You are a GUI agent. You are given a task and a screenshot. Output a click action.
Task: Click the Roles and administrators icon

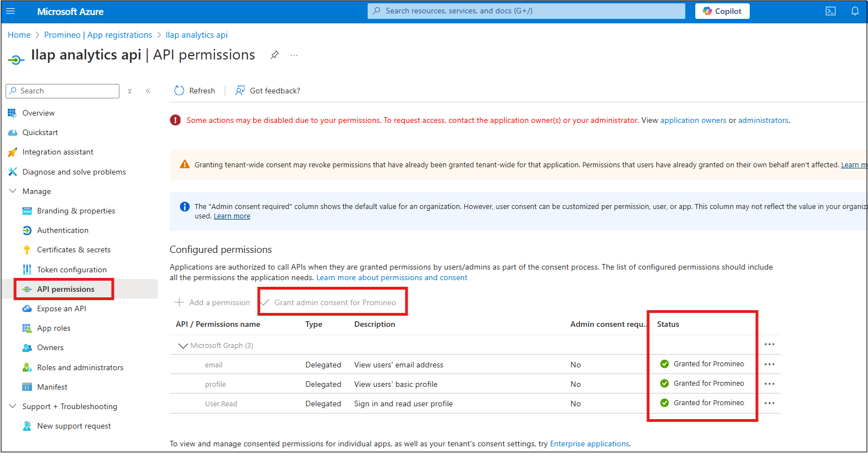click(27, 367)
